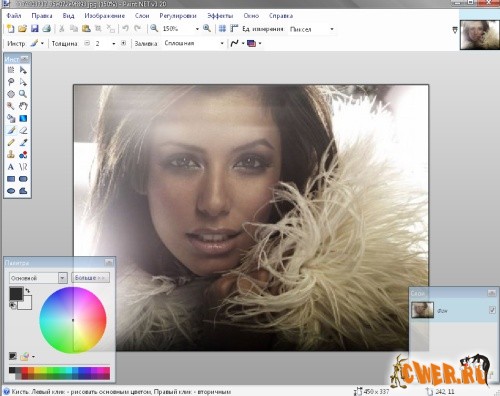Select the Paint Bucket tool
Image resolution: width=500 pixels, height=396 pixels.
(x=11, y=118)
